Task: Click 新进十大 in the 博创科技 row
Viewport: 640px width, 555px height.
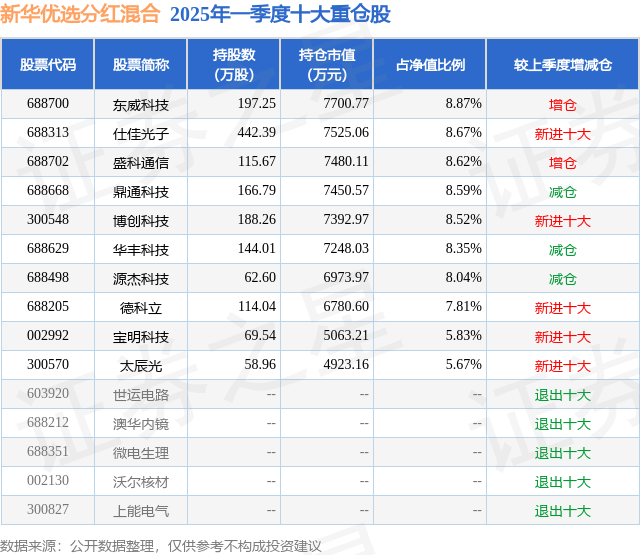Action: click(x=563, y=221)
